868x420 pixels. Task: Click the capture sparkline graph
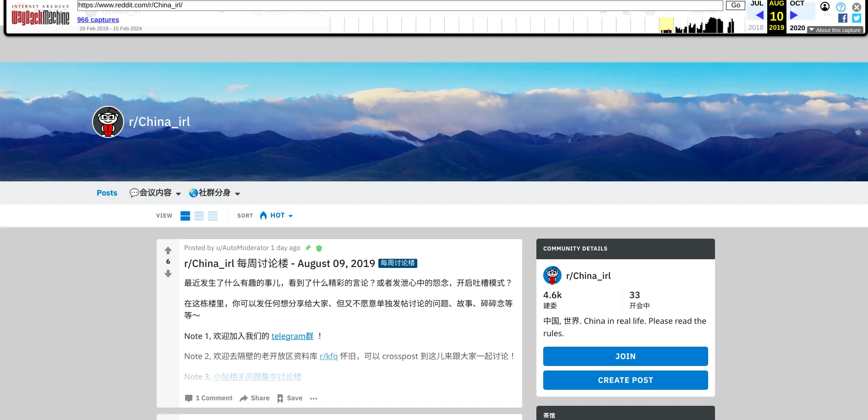(537, 25)
